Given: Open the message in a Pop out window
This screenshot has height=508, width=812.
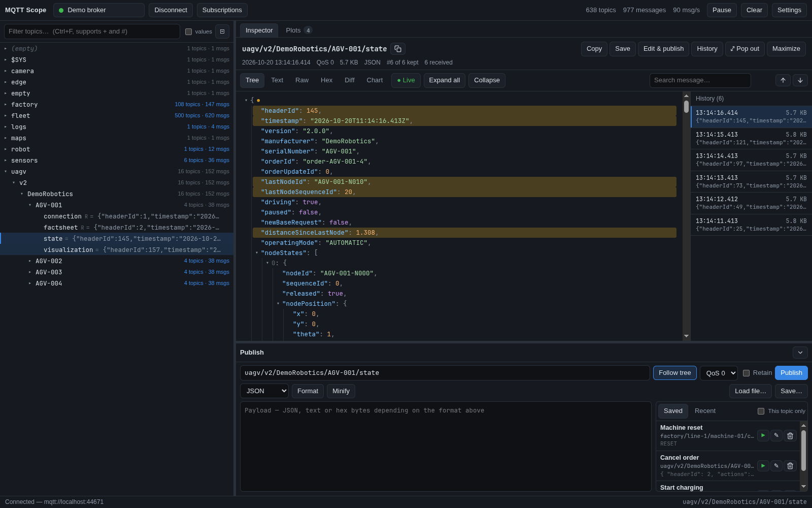Looking at the screenshot, I should point(745,49).
